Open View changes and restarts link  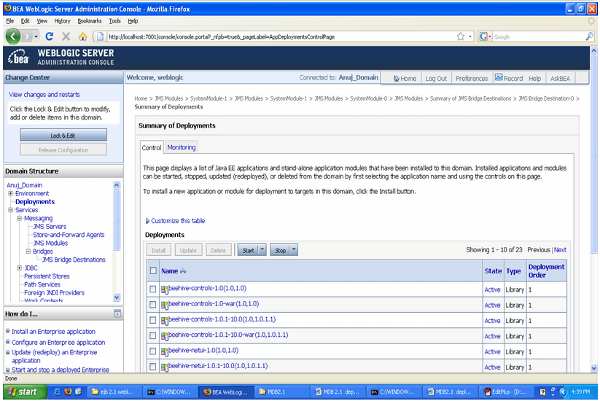point(44,95)
